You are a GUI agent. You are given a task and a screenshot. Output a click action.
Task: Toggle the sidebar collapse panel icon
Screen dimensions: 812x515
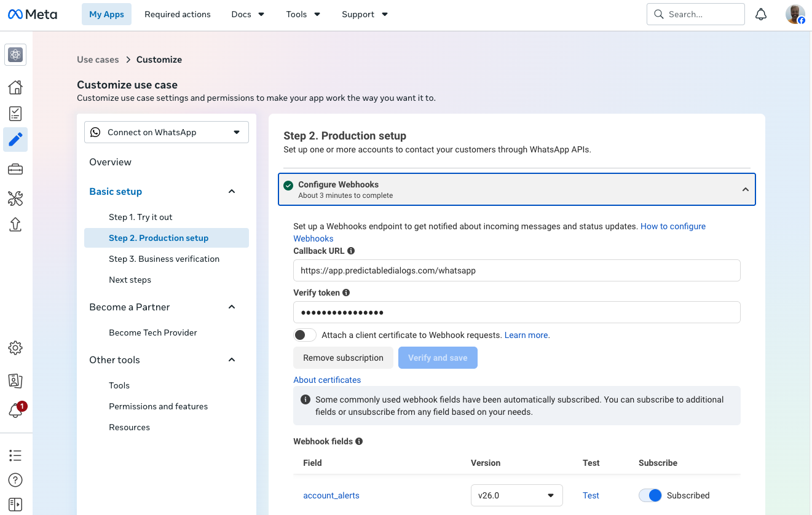click(x=15, y=505)
